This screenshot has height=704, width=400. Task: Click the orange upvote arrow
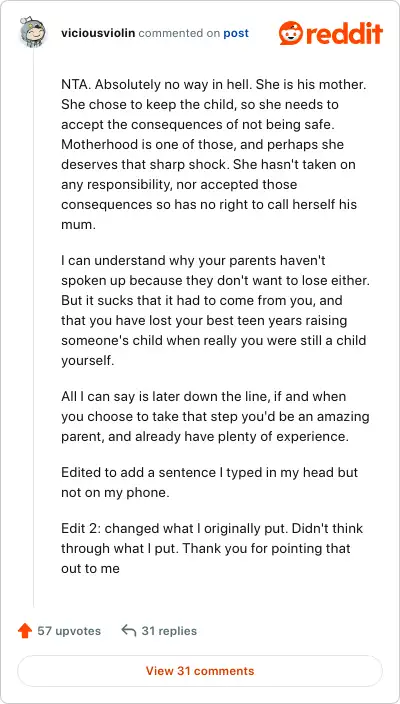pyautogui.click(x=25, y=631)
